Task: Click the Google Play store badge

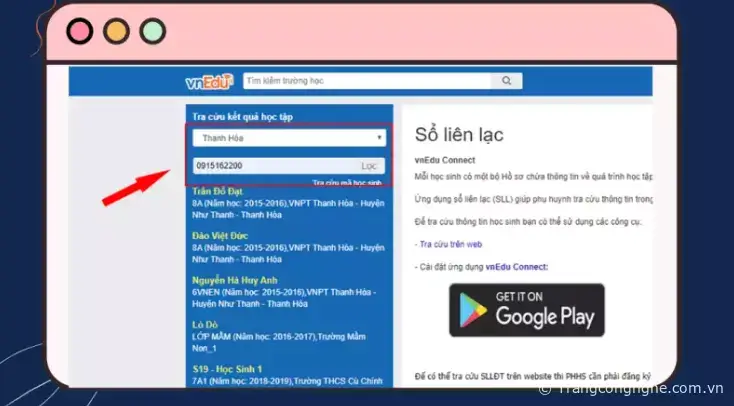Action: (526, 309)
